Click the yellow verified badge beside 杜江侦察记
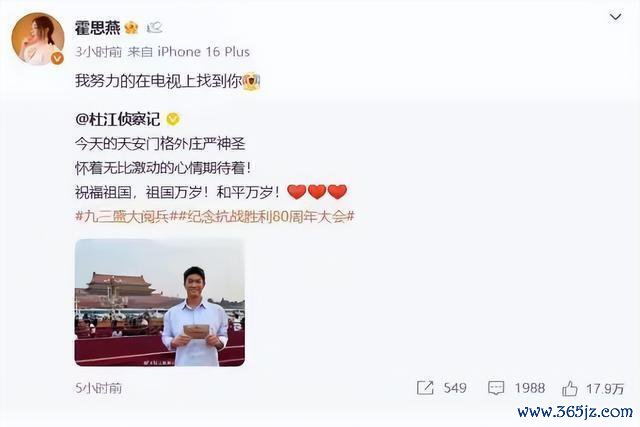This screenshot has width=640, height=427. (x=173, y=119)
